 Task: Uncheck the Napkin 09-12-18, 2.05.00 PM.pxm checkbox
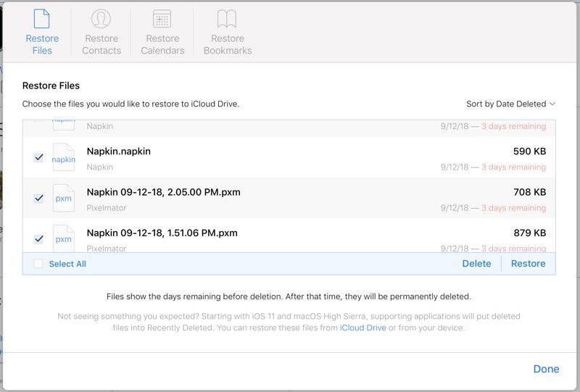(x=38, y=199)
